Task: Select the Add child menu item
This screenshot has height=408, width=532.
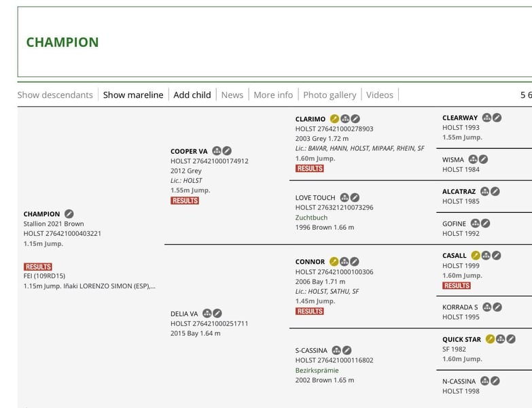Action: pyautogui.click(x=192, y=95)
